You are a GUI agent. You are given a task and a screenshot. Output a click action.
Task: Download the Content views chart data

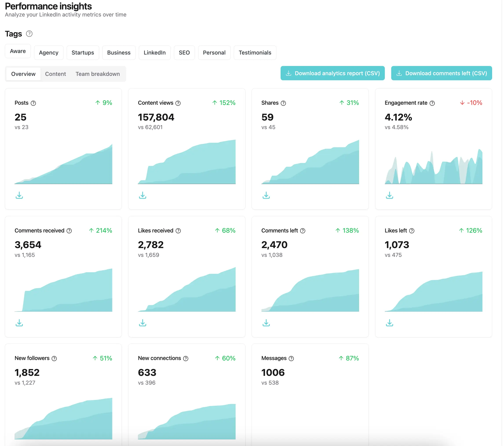142,195
